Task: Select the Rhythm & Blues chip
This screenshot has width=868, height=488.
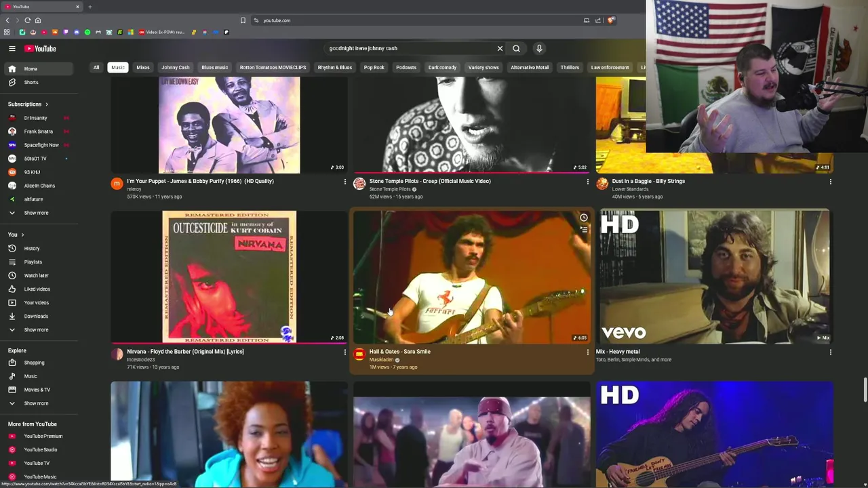Action: click(x=335, y=67)
